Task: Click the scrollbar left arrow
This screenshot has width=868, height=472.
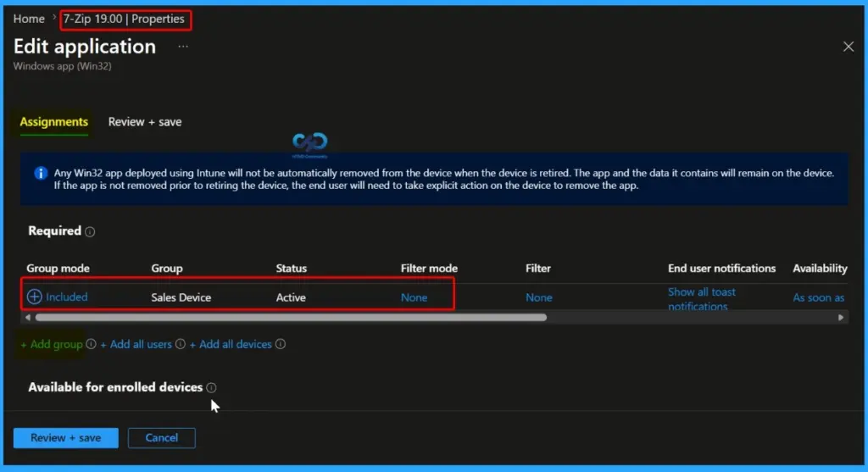Action: 28,318
